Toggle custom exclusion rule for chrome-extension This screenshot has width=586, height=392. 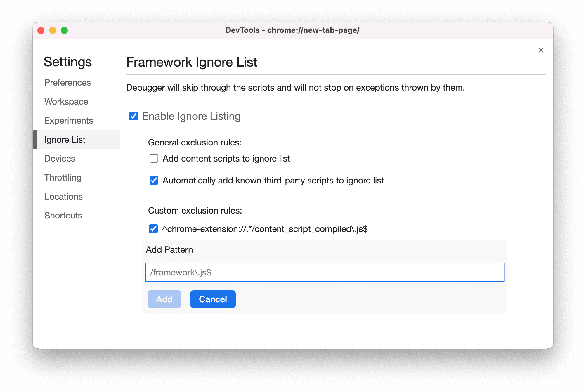(154, 228)
